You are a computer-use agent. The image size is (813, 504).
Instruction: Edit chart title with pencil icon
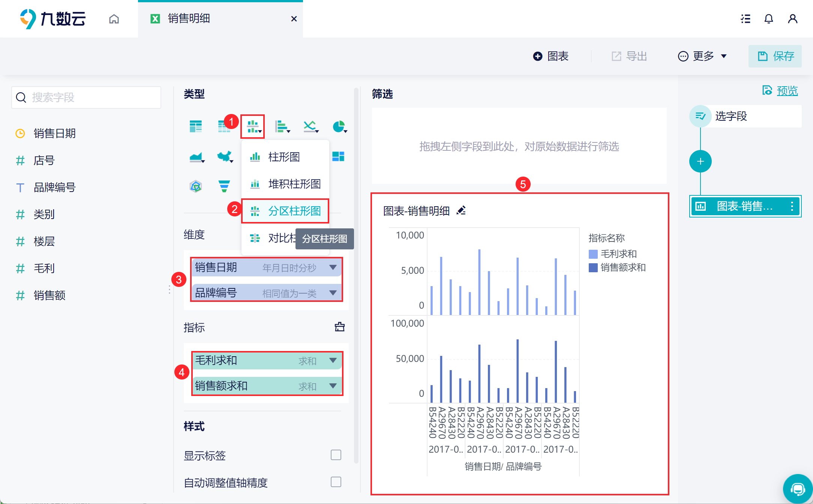pyautogui.click(x=461, y=210)
